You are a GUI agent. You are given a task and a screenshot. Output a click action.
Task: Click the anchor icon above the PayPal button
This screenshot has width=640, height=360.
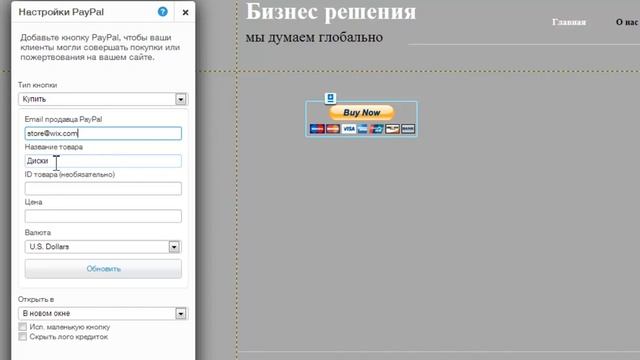click(330, 98)
